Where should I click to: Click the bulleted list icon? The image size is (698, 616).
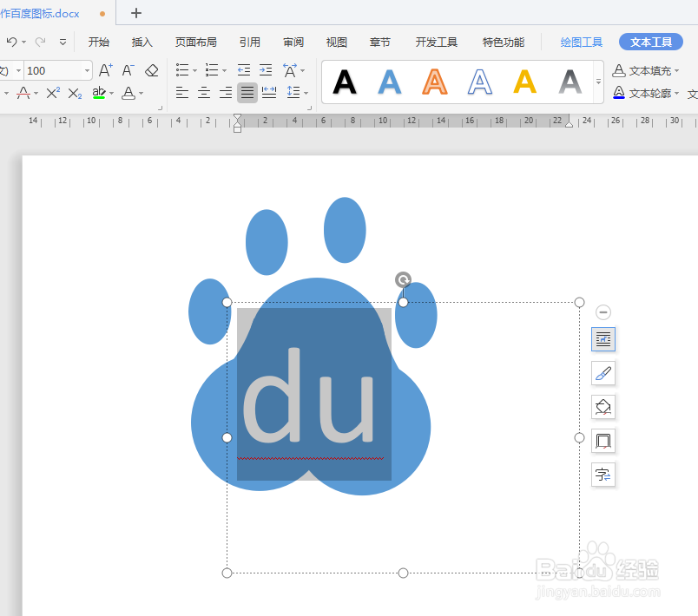182,70
